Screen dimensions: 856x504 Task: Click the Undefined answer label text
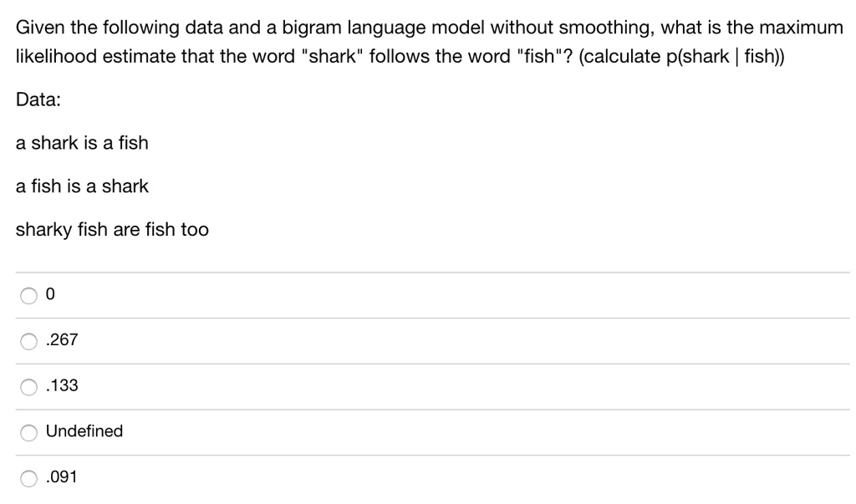[x=84, y=431]
